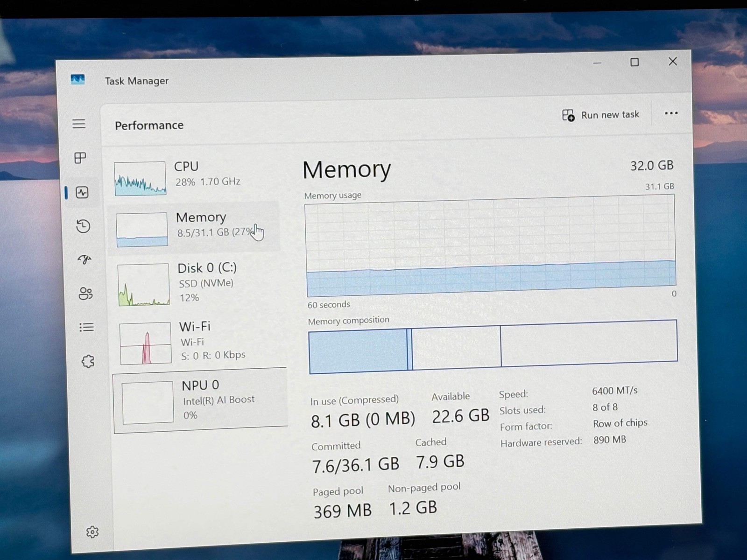Click the 8 of 8 slots used value
Screen dimensions: 747x560
tap(605, 407)
